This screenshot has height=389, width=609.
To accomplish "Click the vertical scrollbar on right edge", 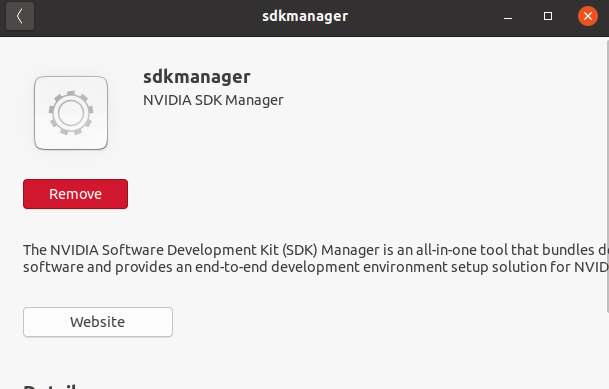I will [607, 175].
